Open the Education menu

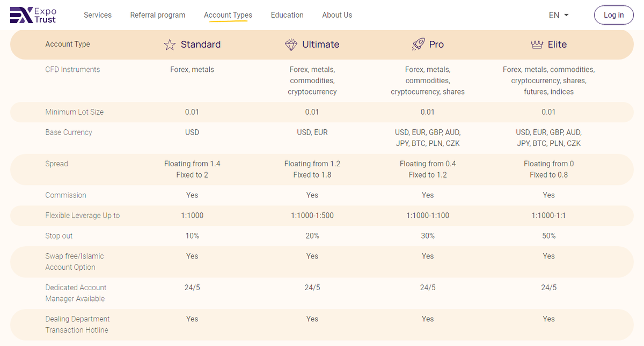(x=287, y=15)
